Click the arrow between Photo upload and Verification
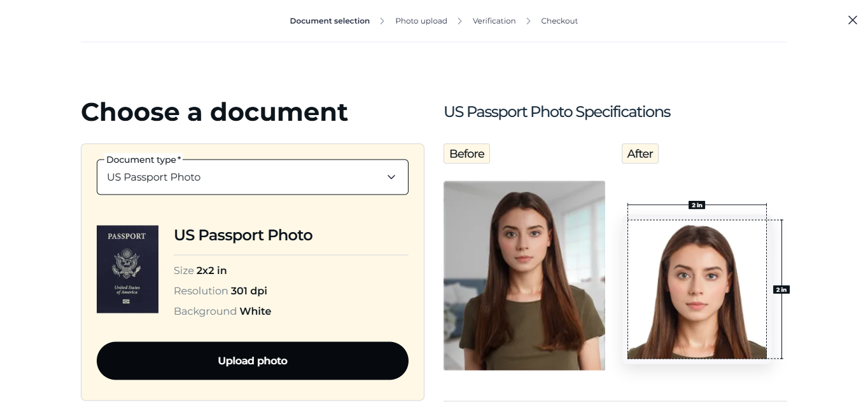The width and height of the screenshot is (868, 405). [x=459, y=20]
